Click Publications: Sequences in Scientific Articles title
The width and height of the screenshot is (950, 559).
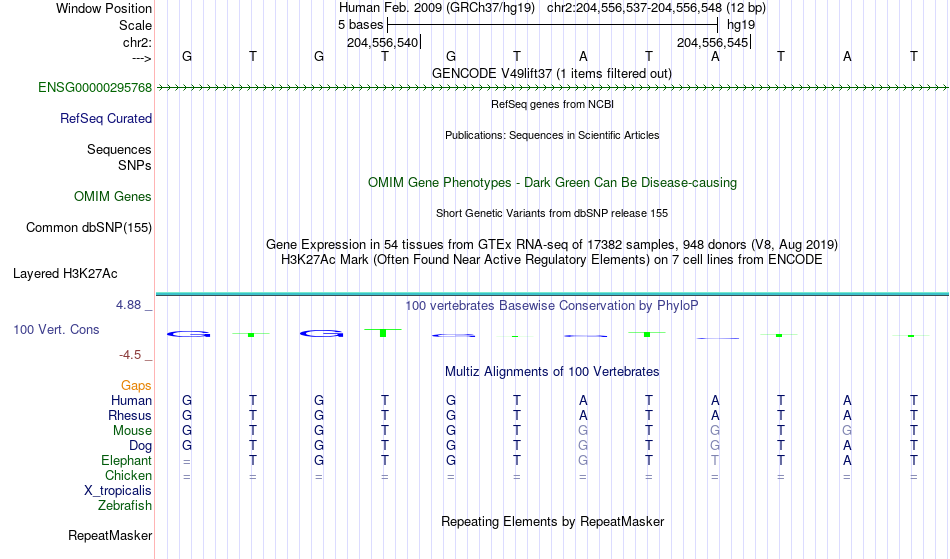click(x=552, y=135)
